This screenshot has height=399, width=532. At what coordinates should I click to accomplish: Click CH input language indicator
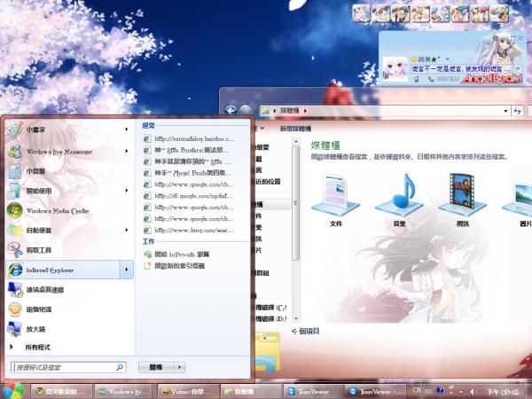(417, 390)
